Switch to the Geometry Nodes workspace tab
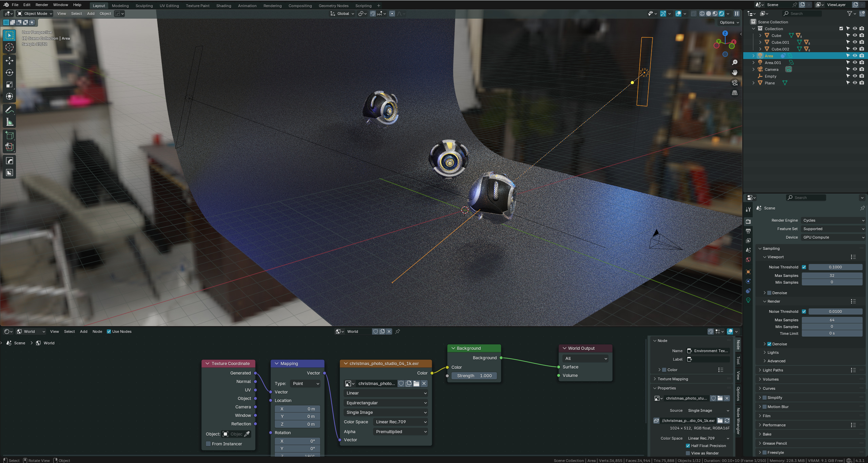This screenshot has height=463, width=868. [x=333, y=6]
